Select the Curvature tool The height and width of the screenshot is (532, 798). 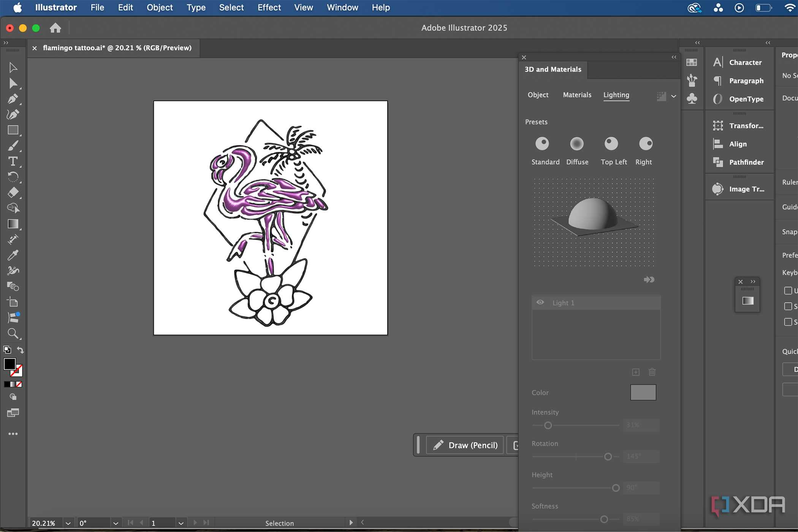(13, 114)
